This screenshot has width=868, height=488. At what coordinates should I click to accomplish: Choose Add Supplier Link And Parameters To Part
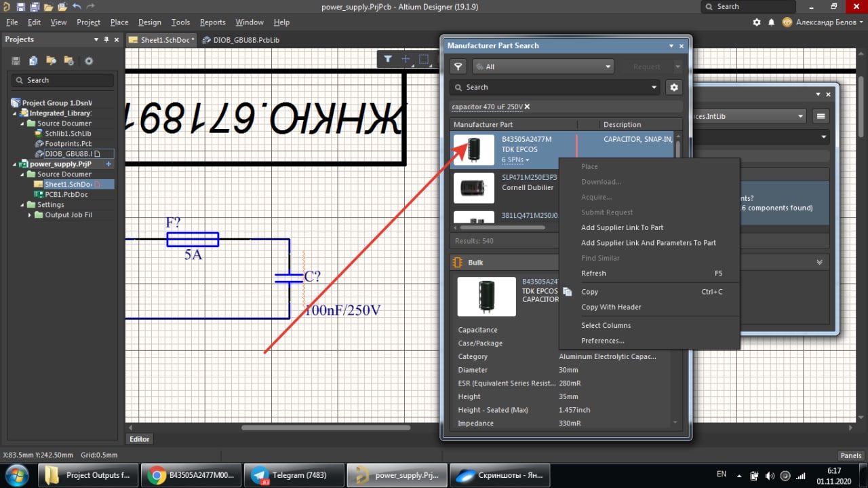tap(648, 242)
